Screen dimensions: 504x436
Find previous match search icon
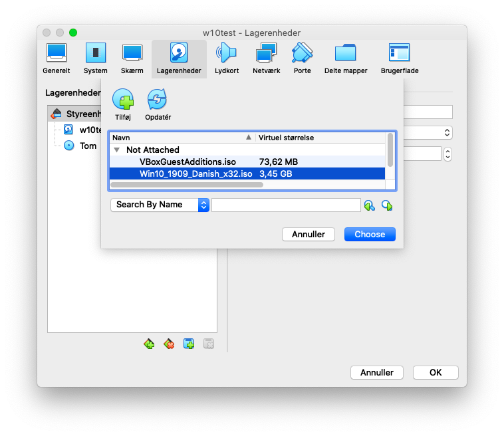click(369, 205)
